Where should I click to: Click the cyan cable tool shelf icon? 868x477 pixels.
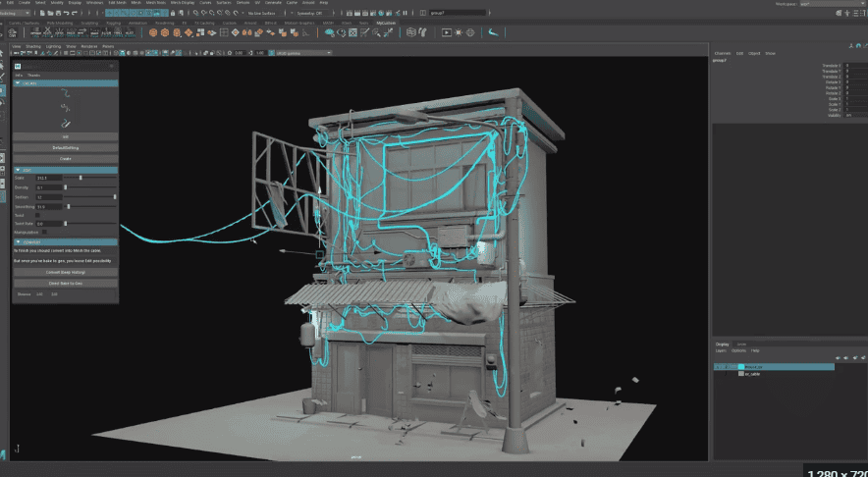coord(495,32)
